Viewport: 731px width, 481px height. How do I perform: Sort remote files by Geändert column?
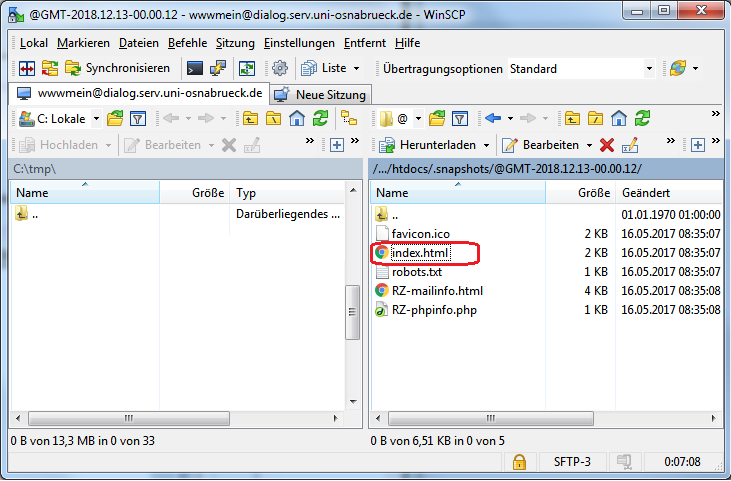660,192
